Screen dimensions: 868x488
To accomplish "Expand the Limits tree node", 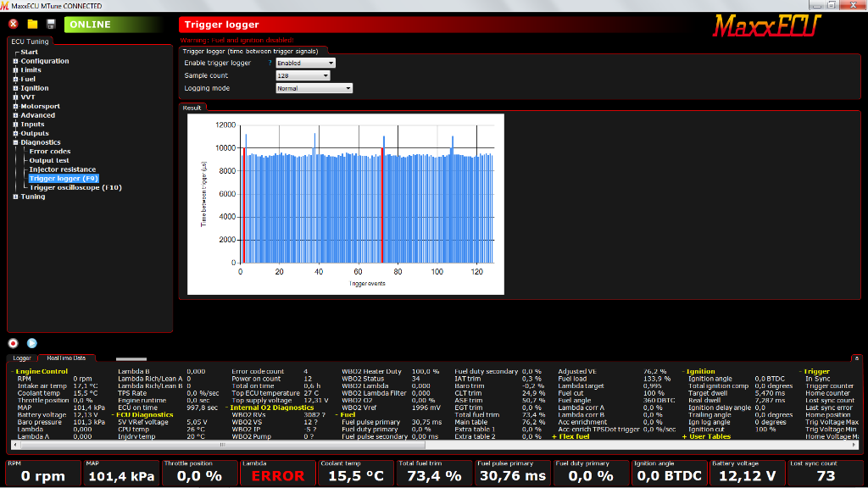I will tap(15, 70).
